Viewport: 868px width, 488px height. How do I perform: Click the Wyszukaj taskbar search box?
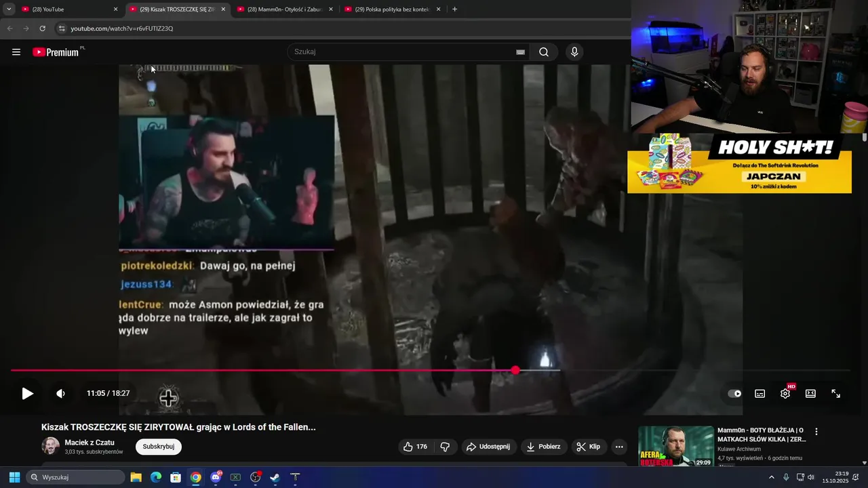click(x=76, y=477)
